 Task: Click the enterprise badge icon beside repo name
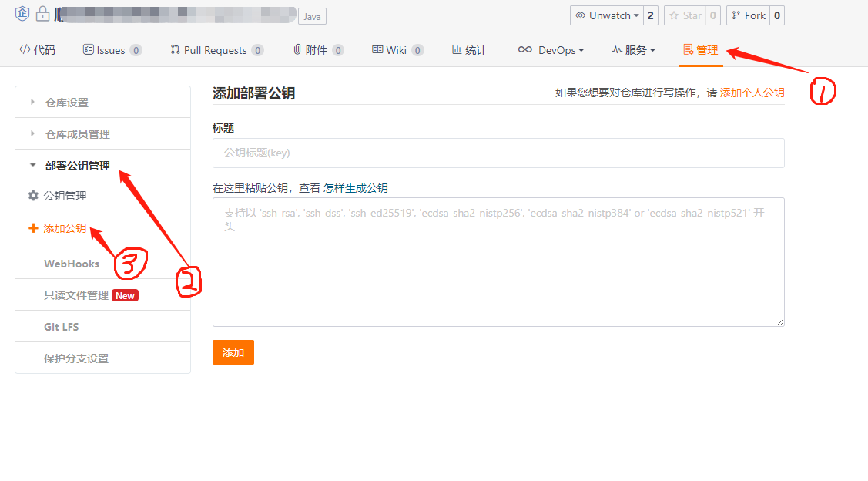pos(22,13)
